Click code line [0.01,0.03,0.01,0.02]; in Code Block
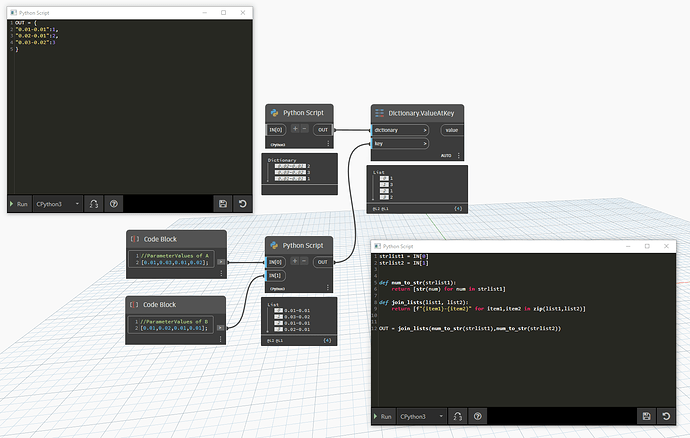The height and width of the screenshot is (438, 690). tap(175, 262)
